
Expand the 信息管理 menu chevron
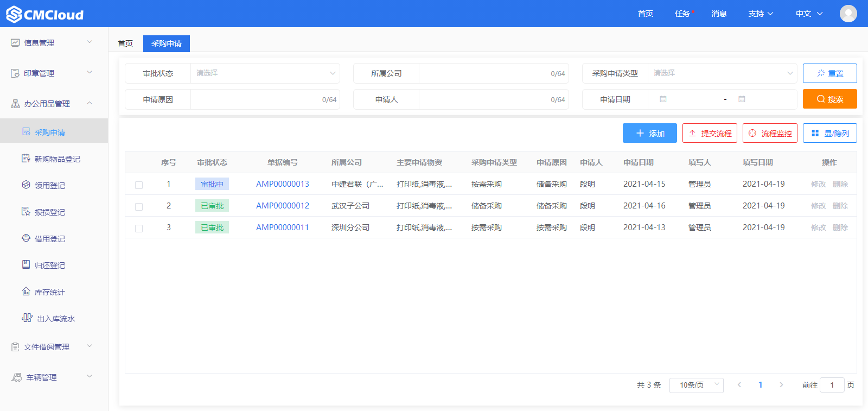(90, 42)
